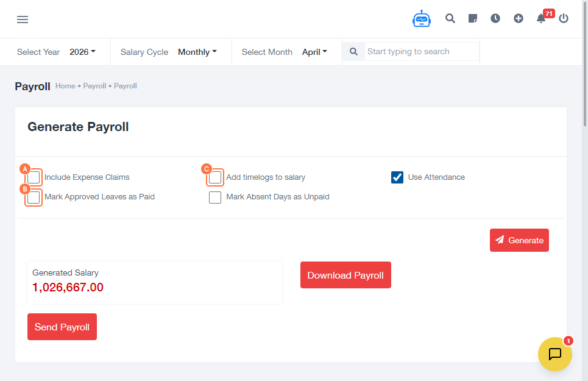Open the Select Month April dropdown
Screen dimensions: 588x381
(x=314, y=52)
